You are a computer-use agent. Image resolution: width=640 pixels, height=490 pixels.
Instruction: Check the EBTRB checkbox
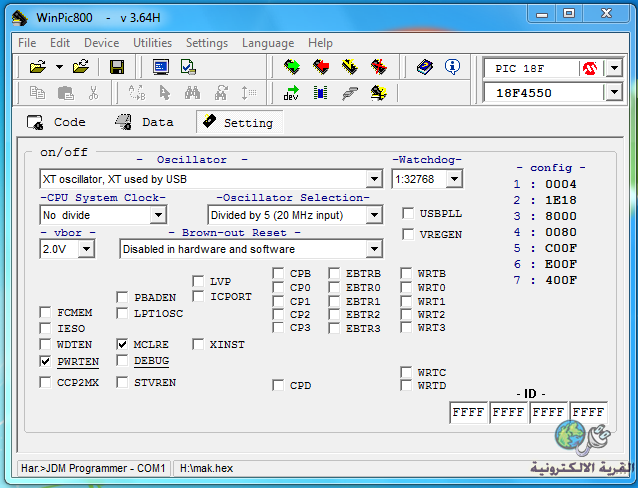[334, 273]
